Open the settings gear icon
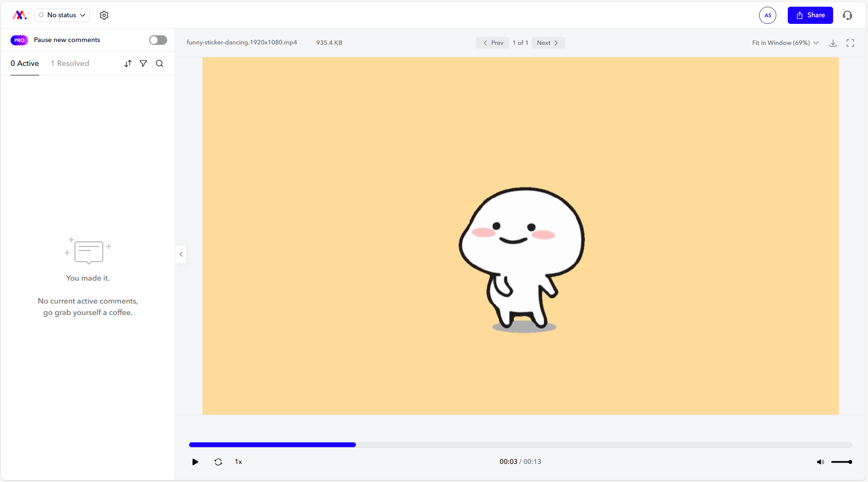This screenshot has height=482, width=868. tap(104, 15)
